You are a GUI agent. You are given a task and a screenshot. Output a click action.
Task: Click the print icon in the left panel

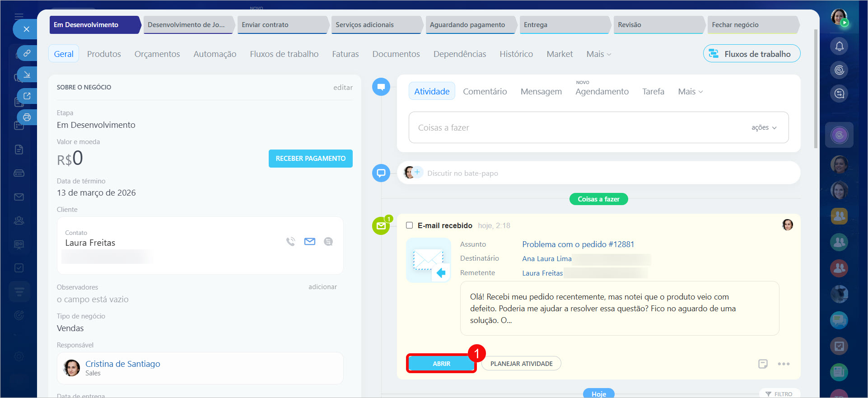coord(27,117)
